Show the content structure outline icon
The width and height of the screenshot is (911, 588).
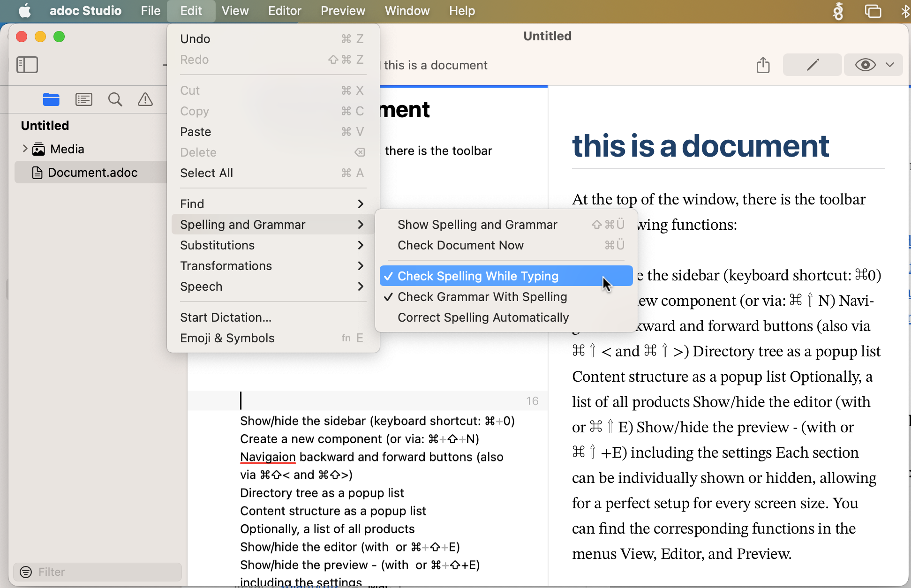click(83, 99)
